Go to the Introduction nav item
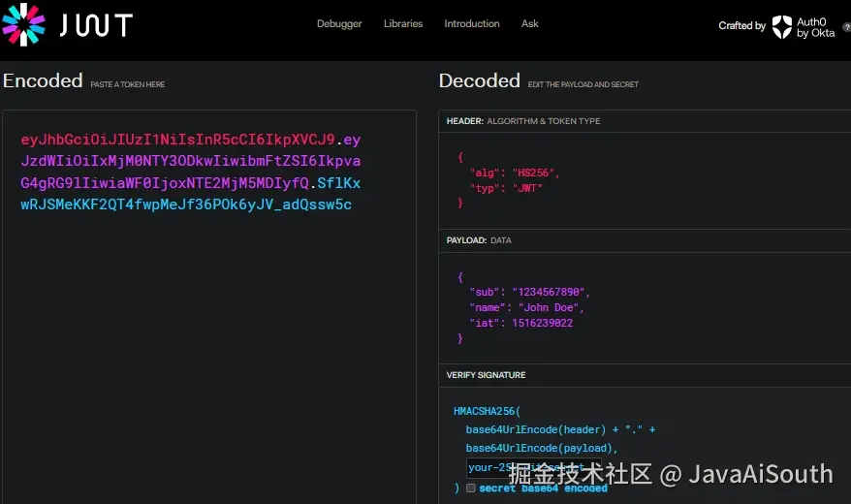 click(472, 24)
